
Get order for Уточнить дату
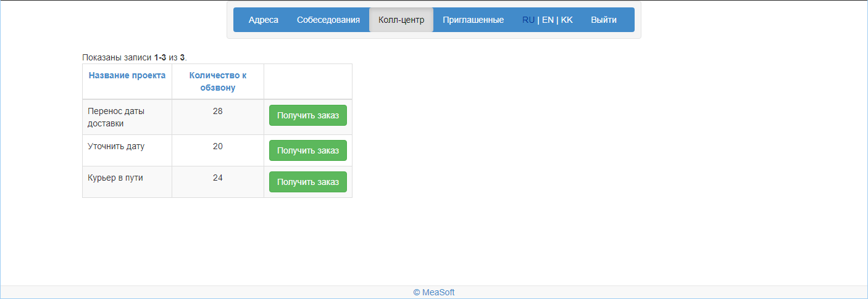pyautogui.click(x=308, y=150)
